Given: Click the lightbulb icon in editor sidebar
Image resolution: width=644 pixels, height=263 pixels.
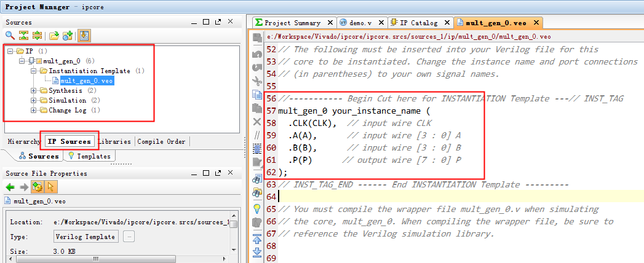Looking at the screenshot, I should [x=257, y=208].
